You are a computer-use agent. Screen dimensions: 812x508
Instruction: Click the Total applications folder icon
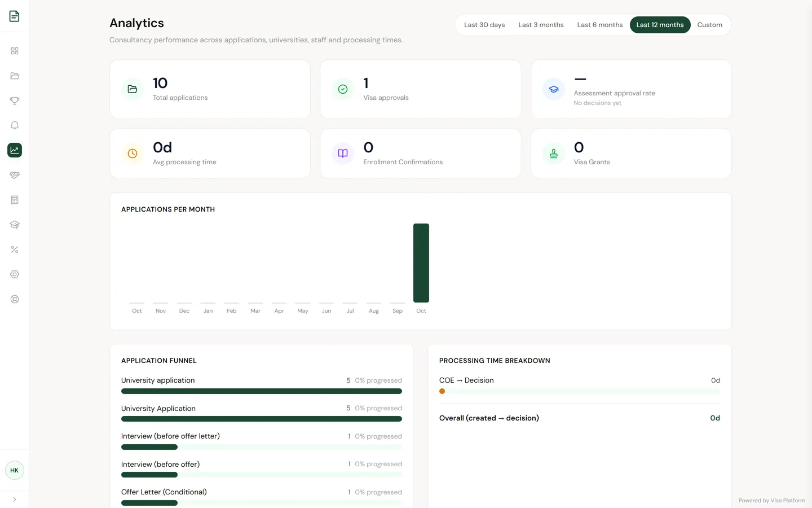pos(133,89)
